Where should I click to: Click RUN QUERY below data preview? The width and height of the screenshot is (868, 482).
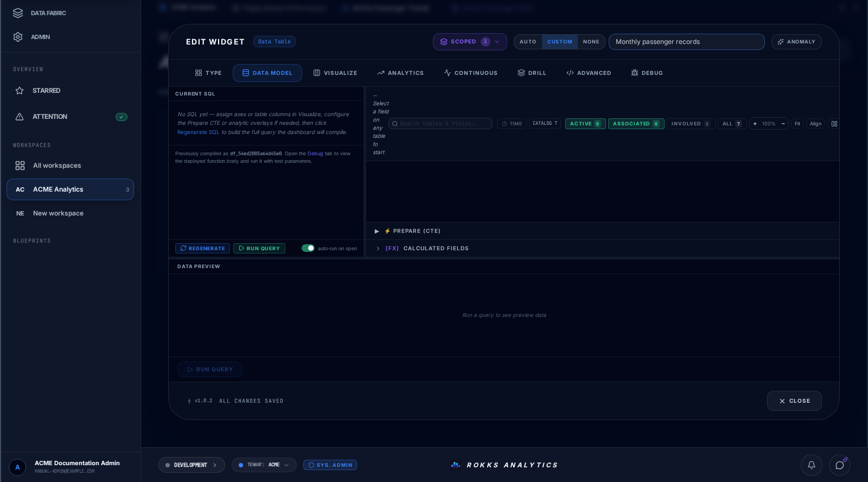point(210,370)
